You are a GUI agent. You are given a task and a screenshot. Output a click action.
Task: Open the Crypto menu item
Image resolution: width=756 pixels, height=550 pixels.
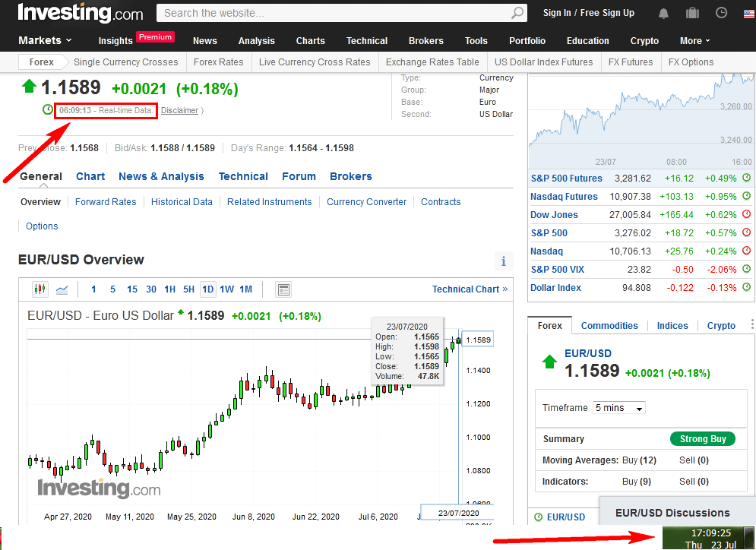click(x=644, y=41)
